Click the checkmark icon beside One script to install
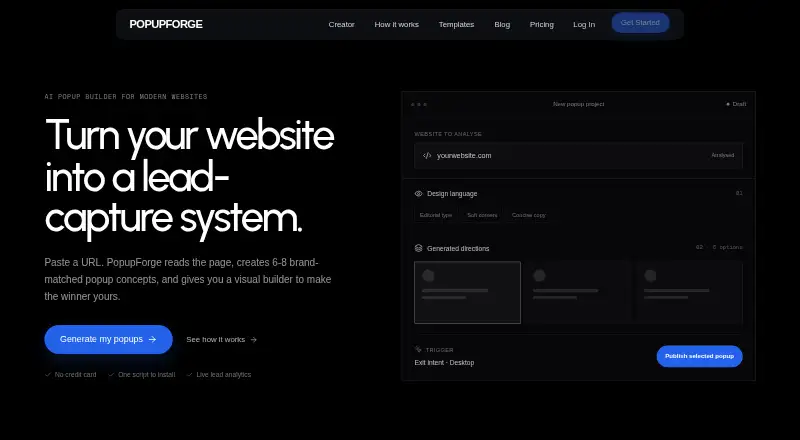800x440 pixels. (111, 375)
